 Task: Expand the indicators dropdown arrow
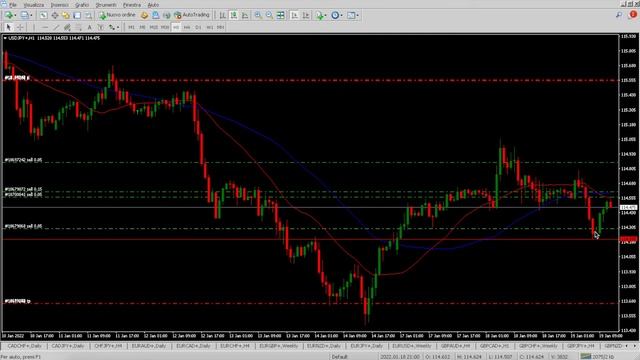pyautogui.click(x=326, y=16)
